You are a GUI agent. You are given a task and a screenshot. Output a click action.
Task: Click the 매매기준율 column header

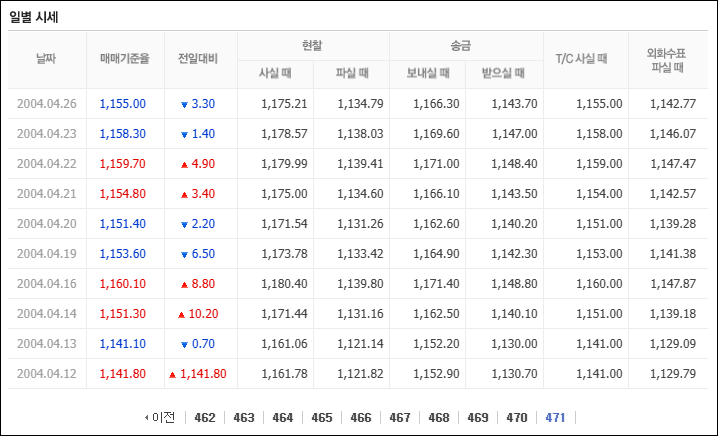tap(125, 59)
